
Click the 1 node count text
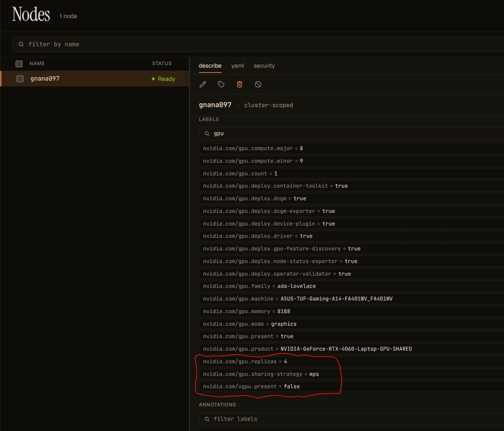click(68, 16)
